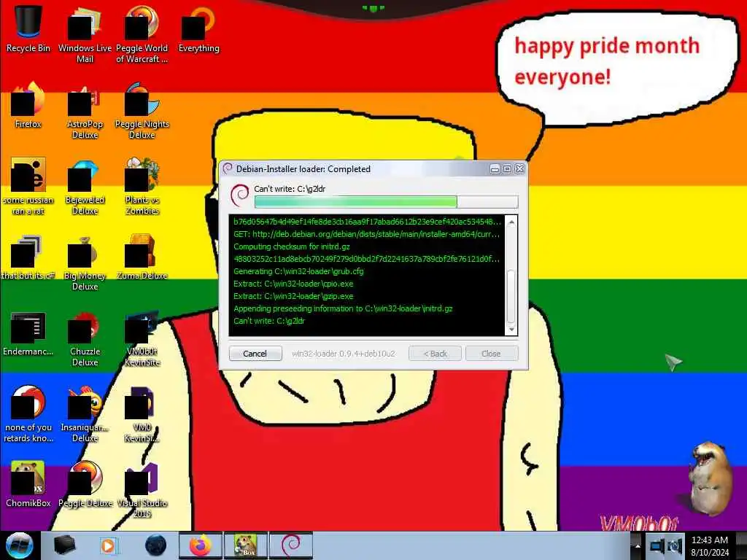The height and width of the screenshot is (560, 747).
Task: Click the Cancel button in the installer
Action: coord(255,354)
